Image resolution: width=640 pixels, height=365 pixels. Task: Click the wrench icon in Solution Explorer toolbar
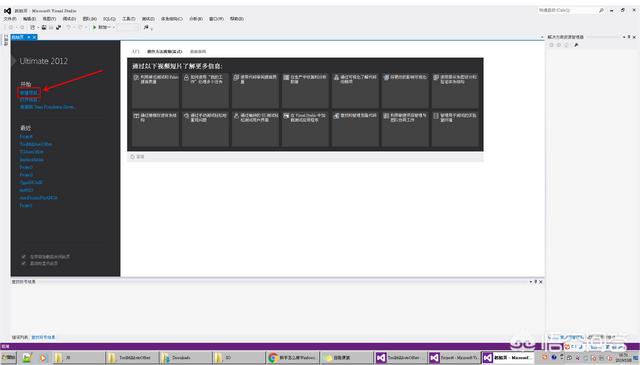576,45
